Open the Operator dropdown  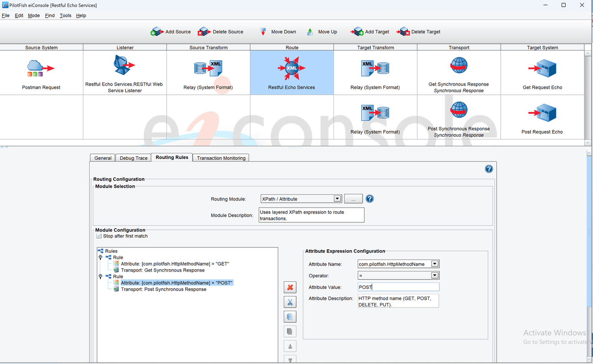435,275
